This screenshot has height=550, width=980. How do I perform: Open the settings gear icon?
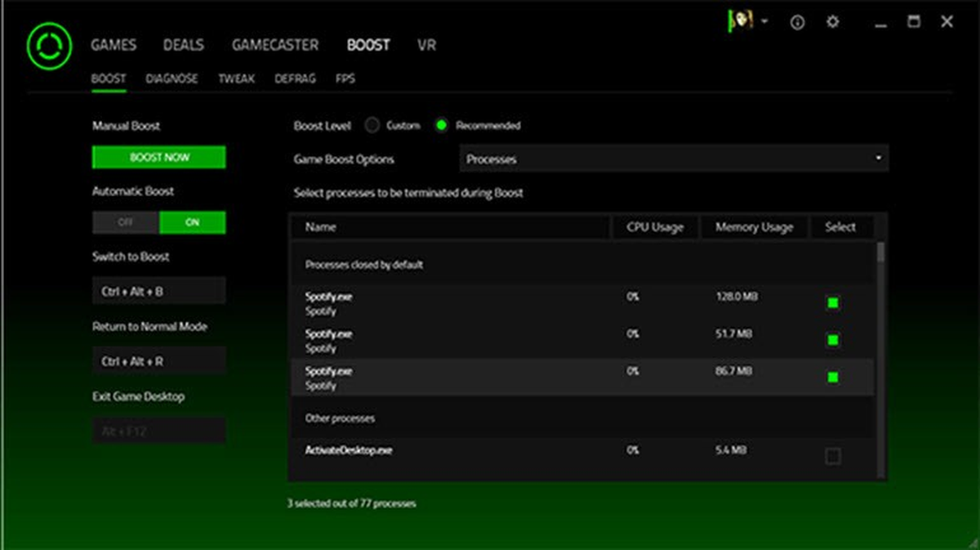(832, 22)
